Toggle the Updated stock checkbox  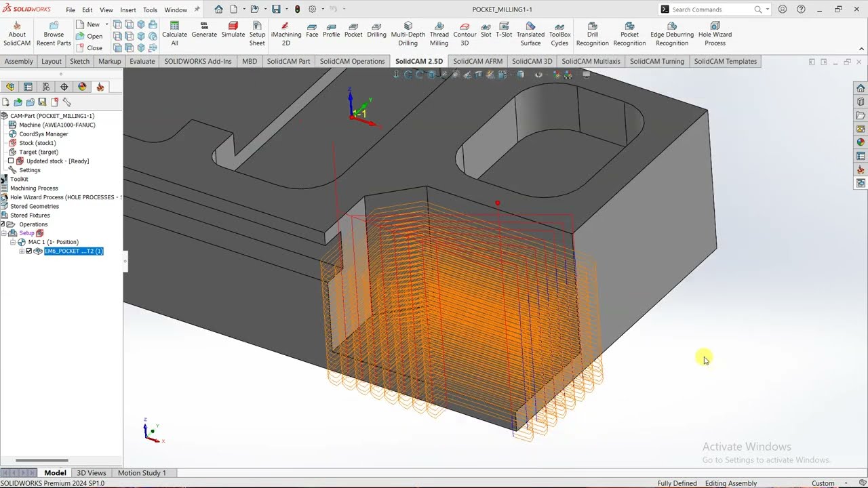(x=11, y=161)
